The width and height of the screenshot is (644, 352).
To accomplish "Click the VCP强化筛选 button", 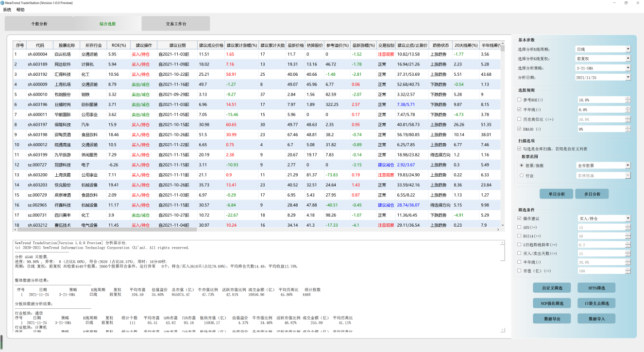I will [x=551, y=303].
